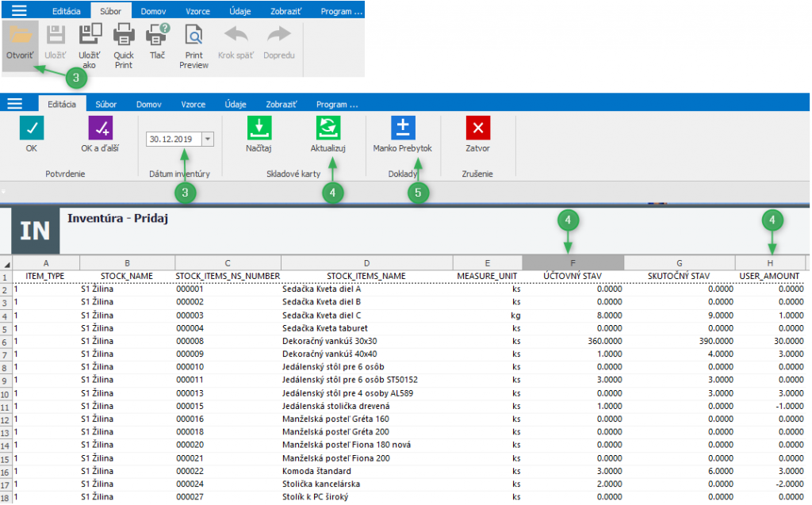
Task: Select column G header
Action: pyautogui.click(x=680, y=262)
